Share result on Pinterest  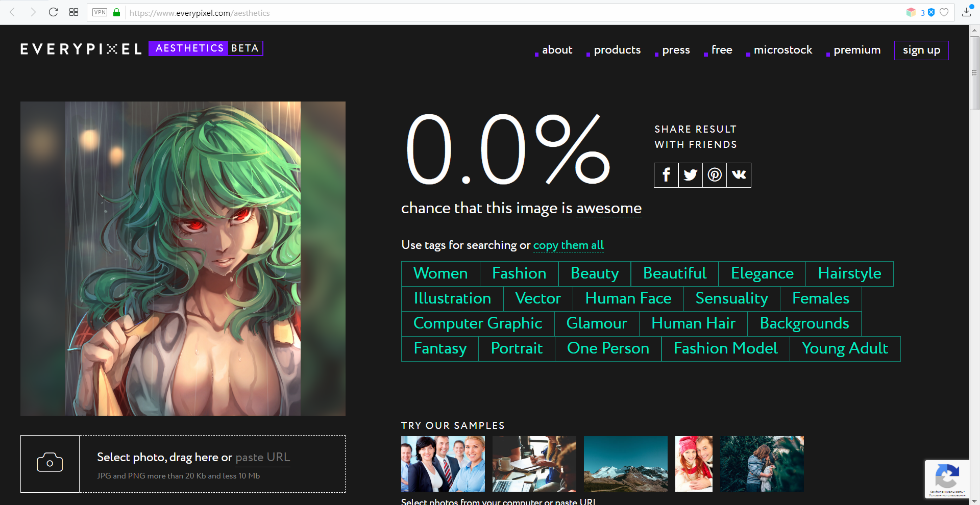(715, 175)
